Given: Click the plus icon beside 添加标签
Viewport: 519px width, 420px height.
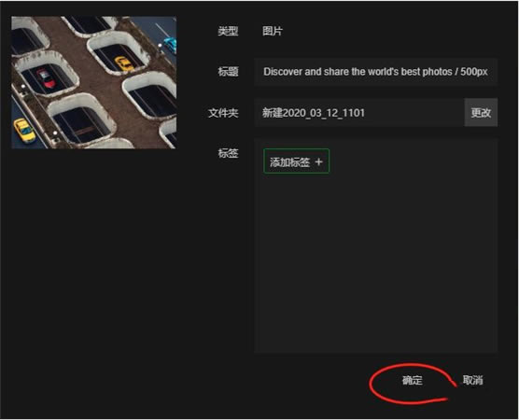Looking at the screenshot, I should pos(318,161).
